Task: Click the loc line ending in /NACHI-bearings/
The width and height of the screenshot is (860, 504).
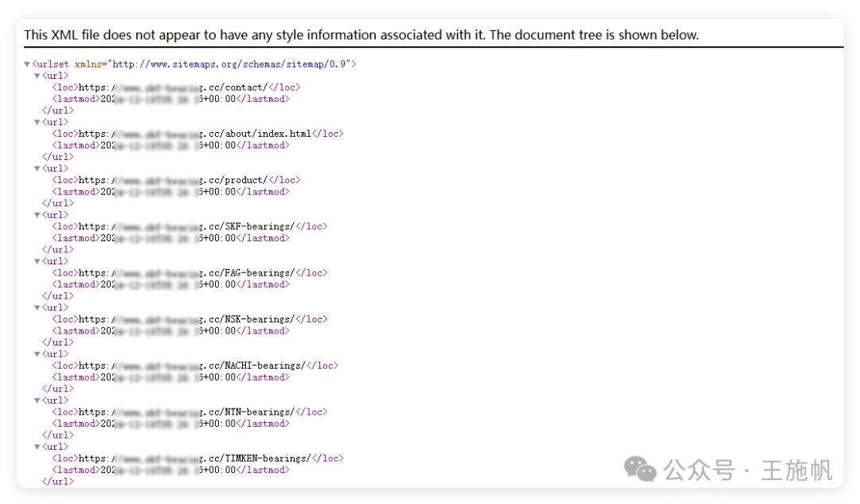Action: pyautogui.click(x=195, y=365)
